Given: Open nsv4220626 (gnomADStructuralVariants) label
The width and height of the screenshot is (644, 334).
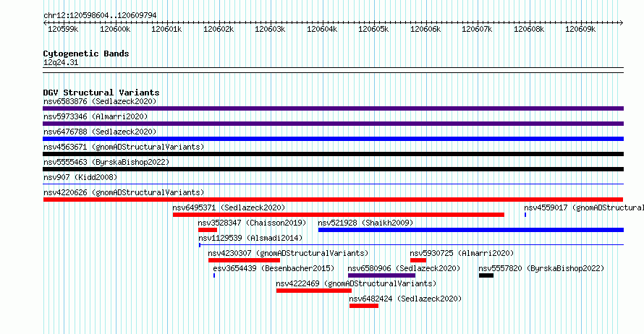Looking at the screenshot, I should (124, 192).
